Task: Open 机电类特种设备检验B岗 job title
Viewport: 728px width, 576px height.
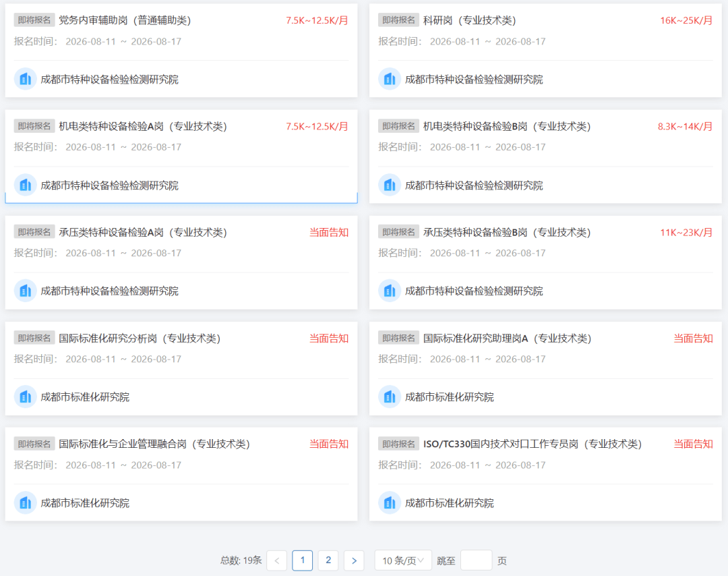Action: [507, 126]
